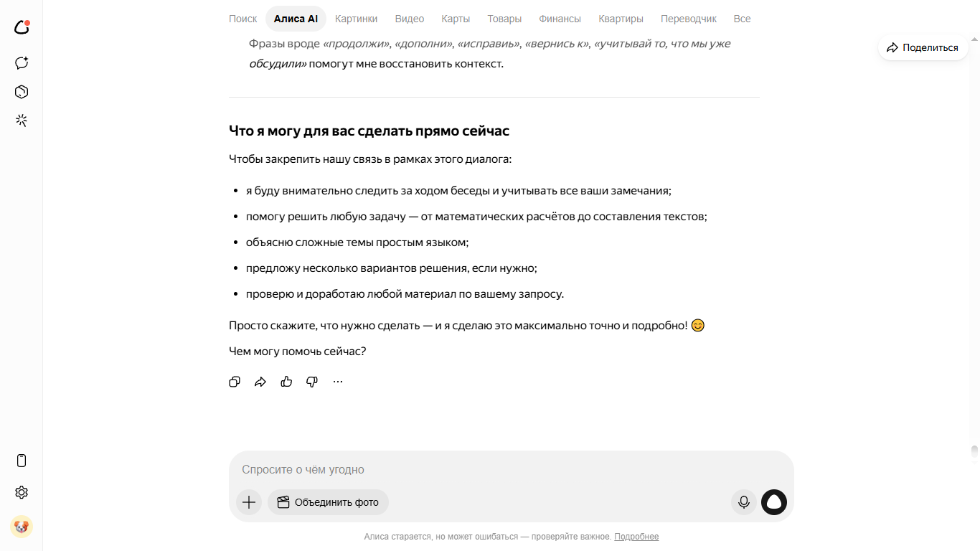The image size is (980, 551).
Task: Click the Поделиться button
Action: 923,47
